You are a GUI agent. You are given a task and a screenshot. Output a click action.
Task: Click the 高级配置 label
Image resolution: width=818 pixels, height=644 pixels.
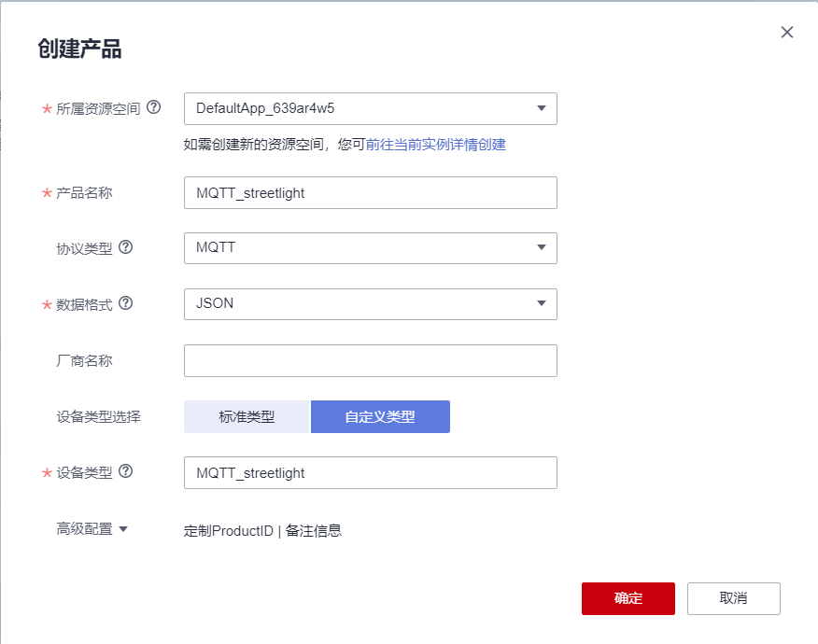tap(84, 529)
